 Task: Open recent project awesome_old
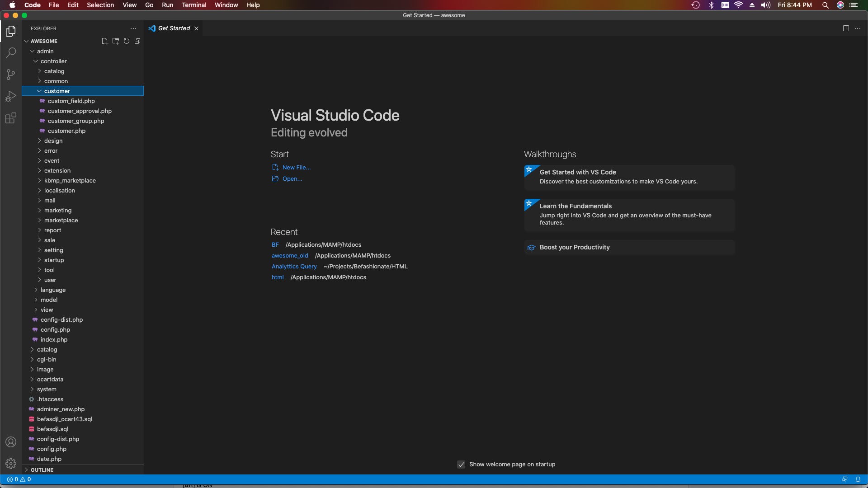coord(290,256)
